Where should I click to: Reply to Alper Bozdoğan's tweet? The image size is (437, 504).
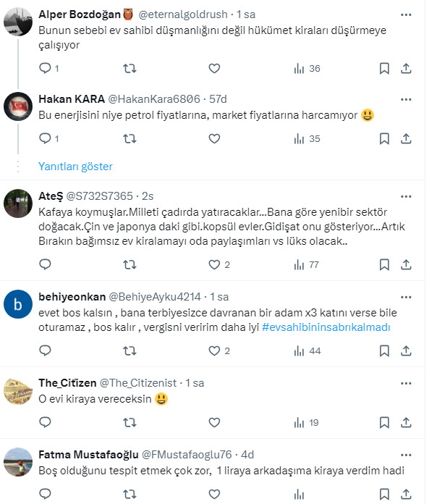pos(45,69)
